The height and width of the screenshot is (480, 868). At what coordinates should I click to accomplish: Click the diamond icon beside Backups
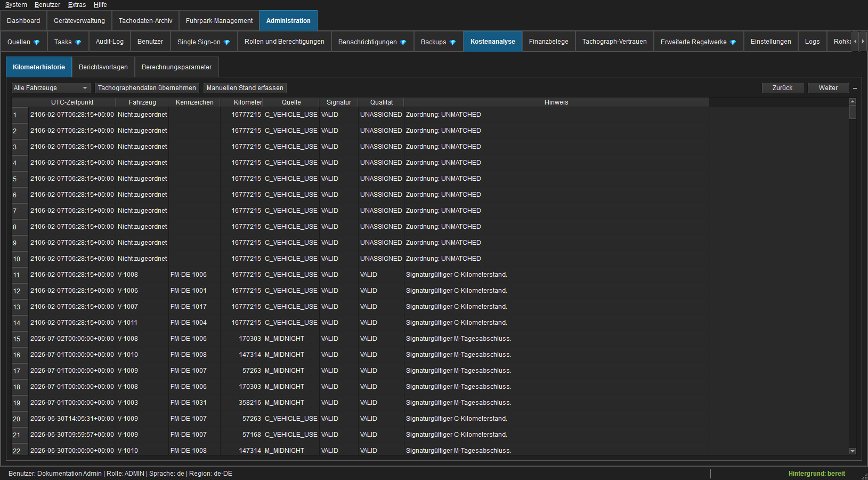point(453,42)
